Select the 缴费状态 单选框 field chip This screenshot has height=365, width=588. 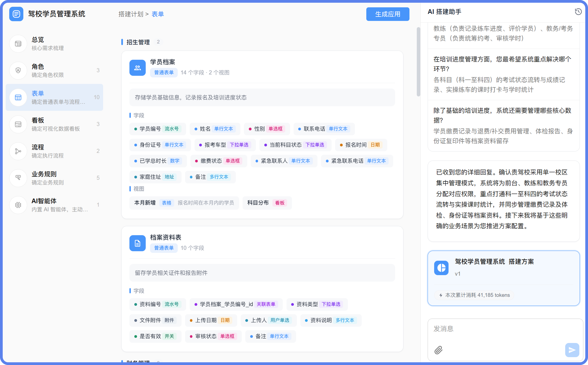tap(219, 161)
